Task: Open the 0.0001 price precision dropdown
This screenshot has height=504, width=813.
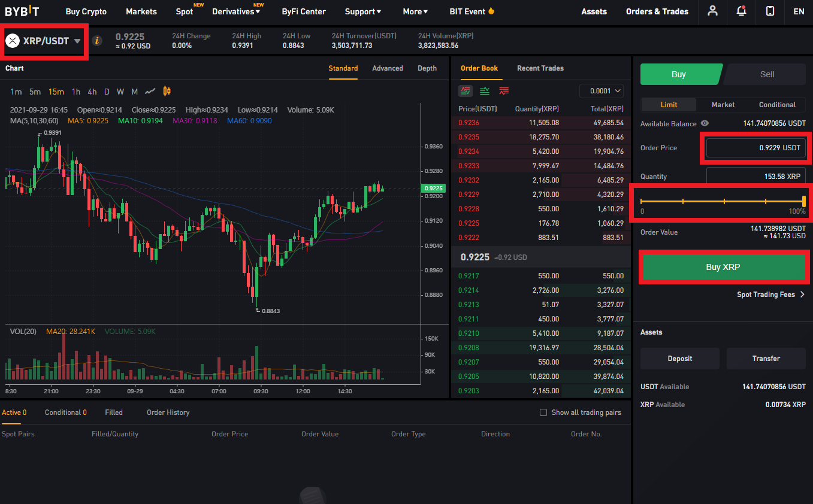Action: (x=602, y=91)
